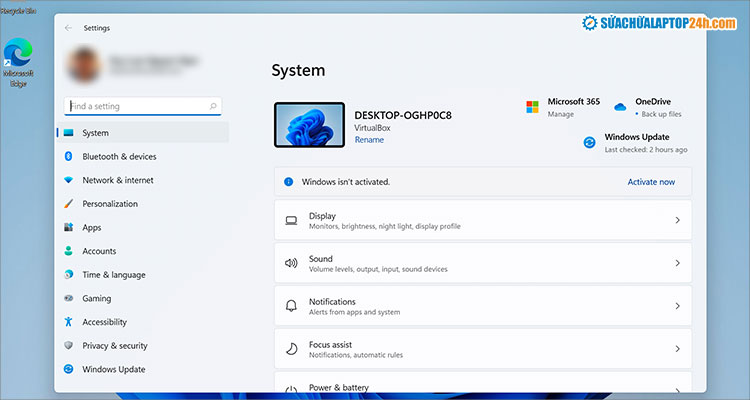
Task: Open Accessibility settings category
Action: pyautogui.click(x=143, y=322)
